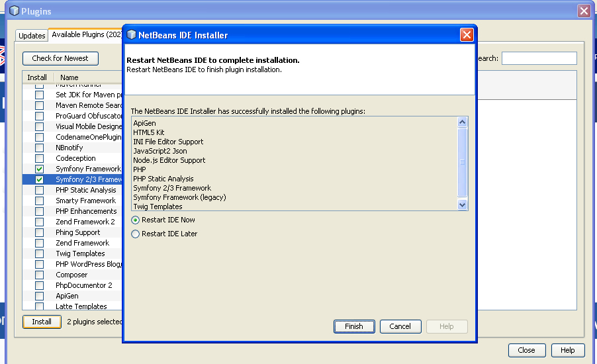Viewport: 597px width, 364px height.
Task: Select Restart IDE Later option
Action: click(x=136, y=234)
